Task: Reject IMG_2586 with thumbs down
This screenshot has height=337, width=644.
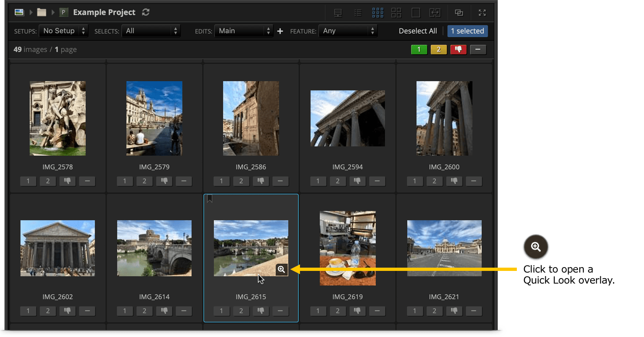Action: pyautogui.click(x=261, y=181)
